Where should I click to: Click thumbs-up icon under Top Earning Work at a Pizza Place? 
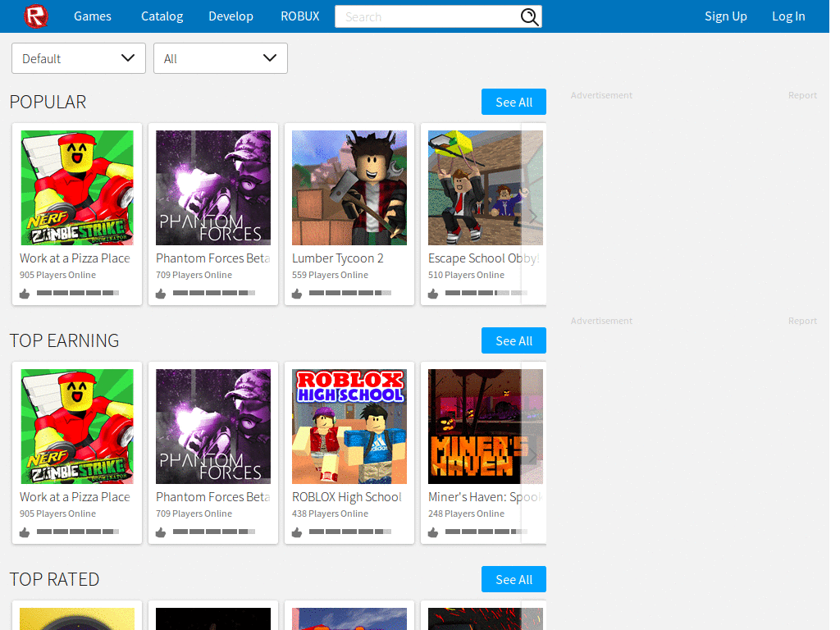point(25,532)
